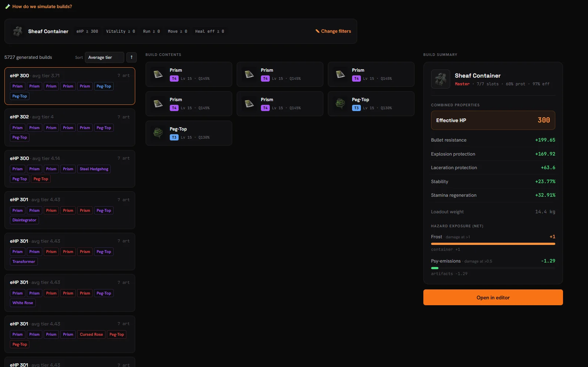Click the '97% eff' text in summary
Viewport: 588px width, 367px height.
pos(541,84)
